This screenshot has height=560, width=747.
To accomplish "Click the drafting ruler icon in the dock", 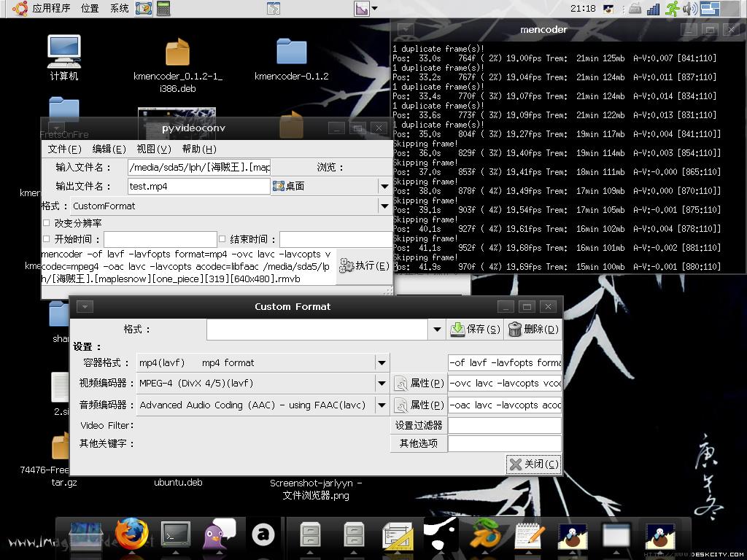I will click(398, 534).
